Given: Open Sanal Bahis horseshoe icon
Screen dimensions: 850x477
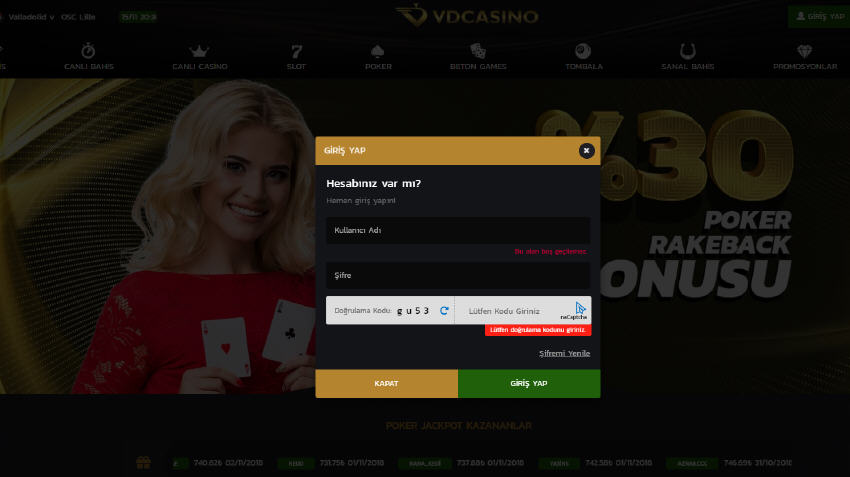Looking at the screenshot, I should coord(687,51).
